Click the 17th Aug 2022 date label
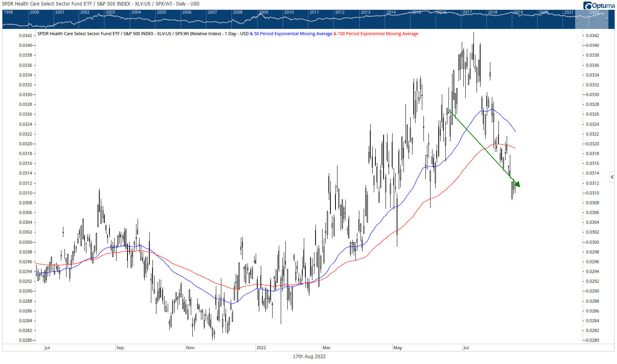Screen dimensions: 617x364 point(309,356)
